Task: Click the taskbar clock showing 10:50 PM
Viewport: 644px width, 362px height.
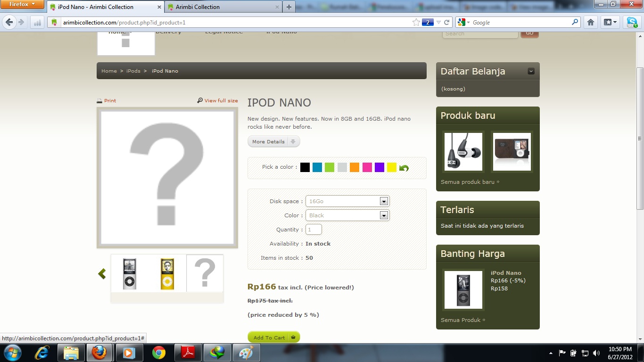Action: 620,353
